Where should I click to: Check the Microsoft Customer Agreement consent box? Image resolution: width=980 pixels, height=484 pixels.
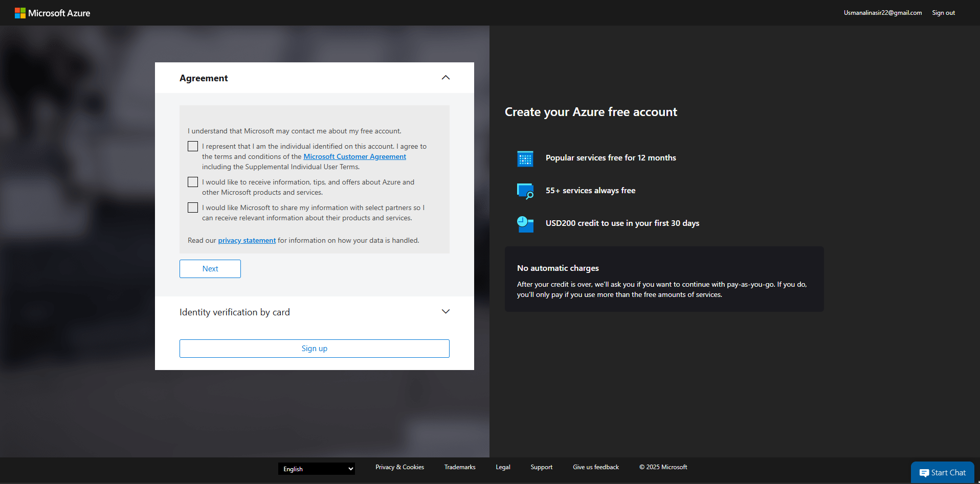tap(192, 146)
